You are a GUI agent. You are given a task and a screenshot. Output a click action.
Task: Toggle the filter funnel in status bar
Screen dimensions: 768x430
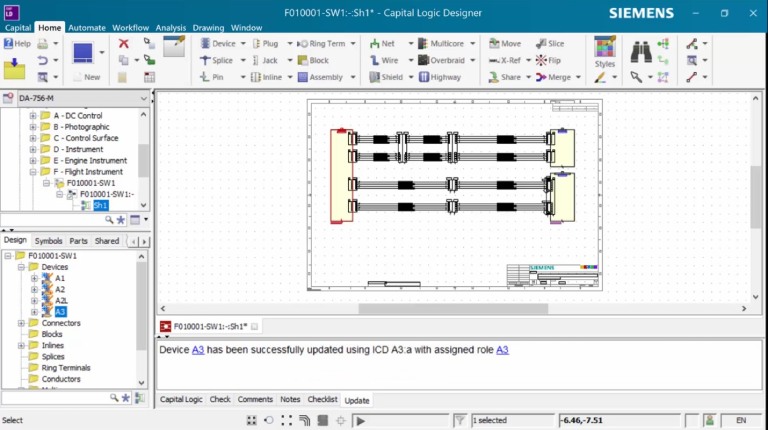click(459, 421)
